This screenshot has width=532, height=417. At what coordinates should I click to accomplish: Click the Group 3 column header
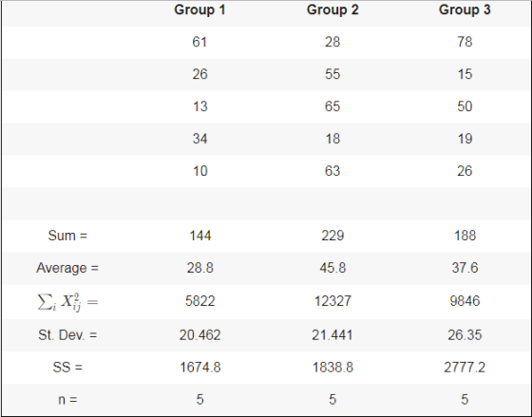pos(465,9)
